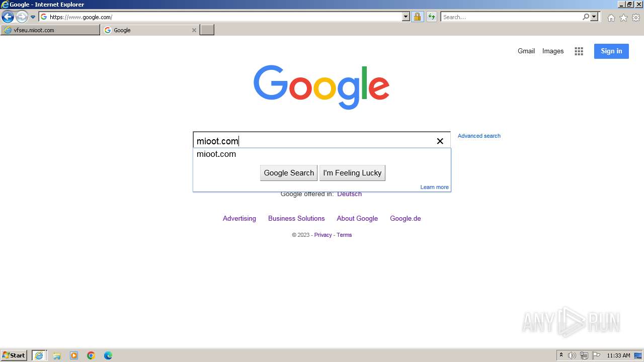Click the address bar URL field
The height and width of the screenshot is (362, 644).
pos(221,17)
